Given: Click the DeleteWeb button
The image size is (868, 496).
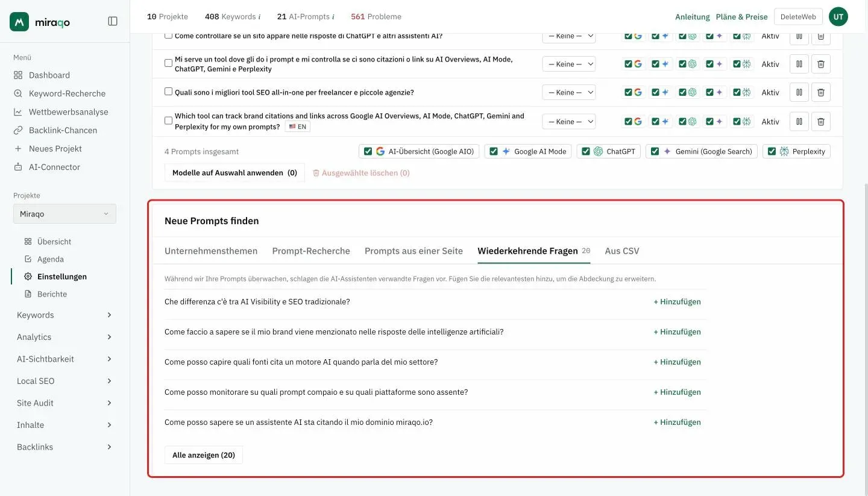Looking at the screenshot, I should (x=798, y=17).
